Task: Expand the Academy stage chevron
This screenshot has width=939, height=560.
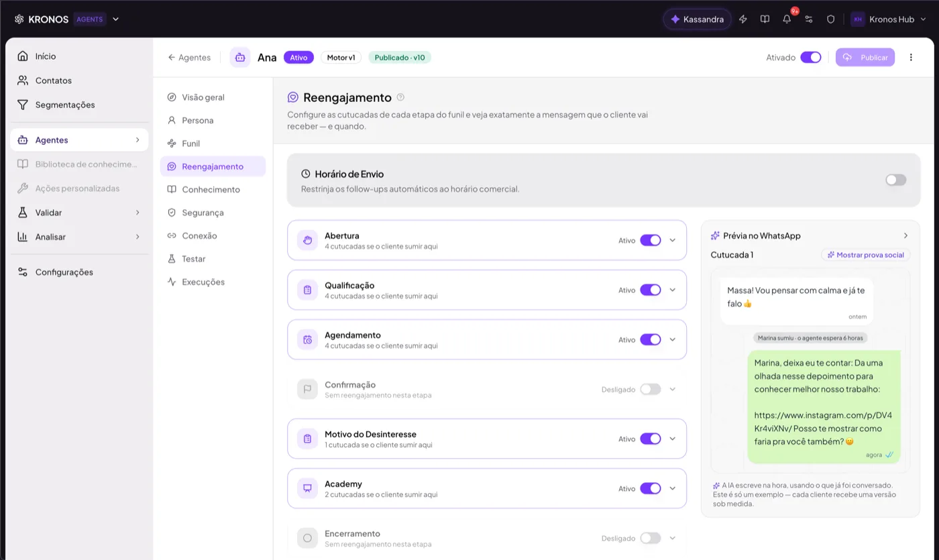Action: [x=673, y=488]
